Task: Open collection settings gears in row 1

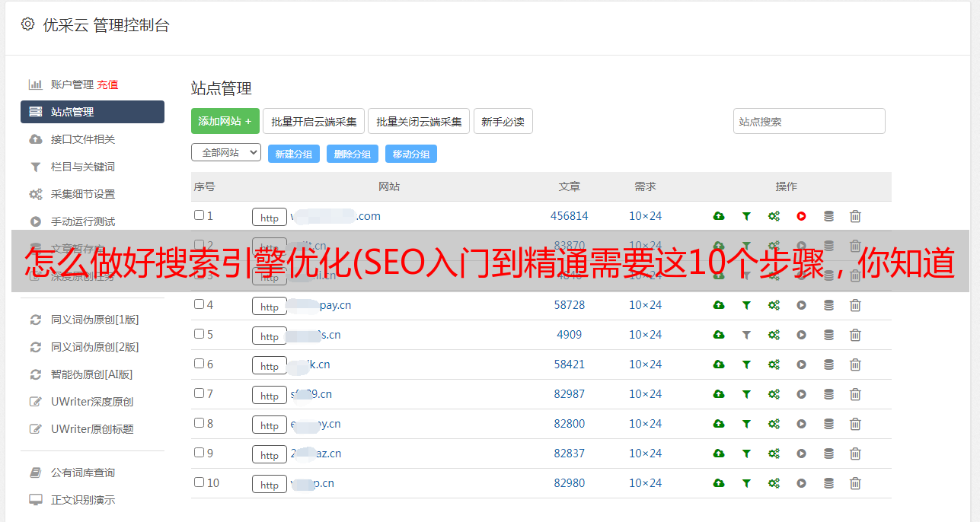Action: (774, 216)
